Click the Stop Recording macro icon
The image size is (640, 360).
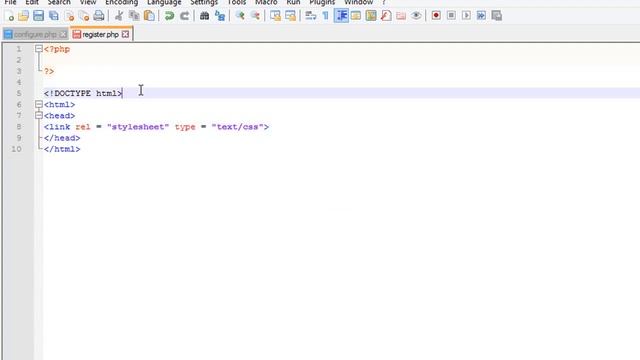coord(451,16)
